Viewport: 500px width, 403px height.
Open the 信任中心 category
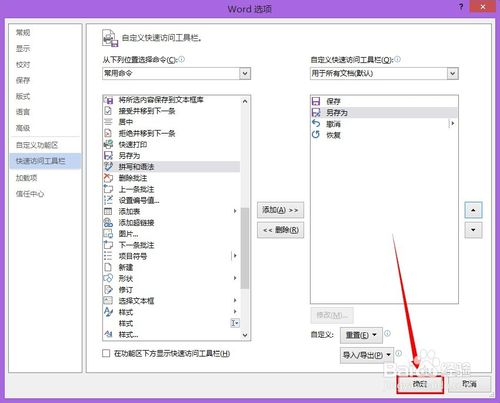30,194
